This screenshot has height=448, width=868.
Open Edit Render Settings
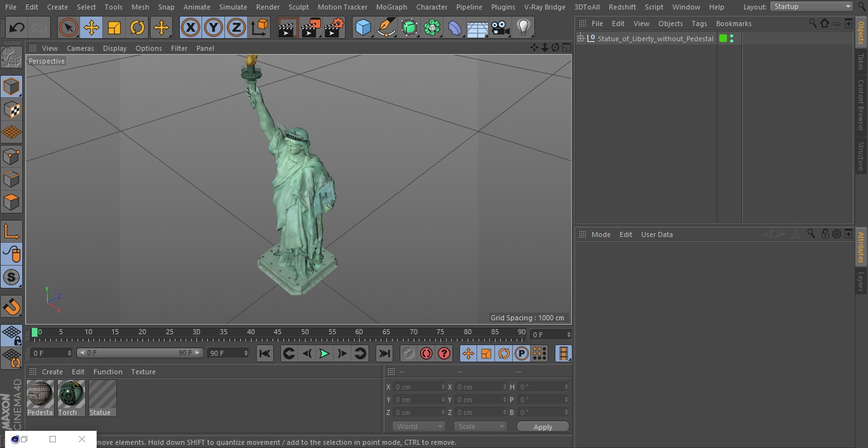coord(334,27)
